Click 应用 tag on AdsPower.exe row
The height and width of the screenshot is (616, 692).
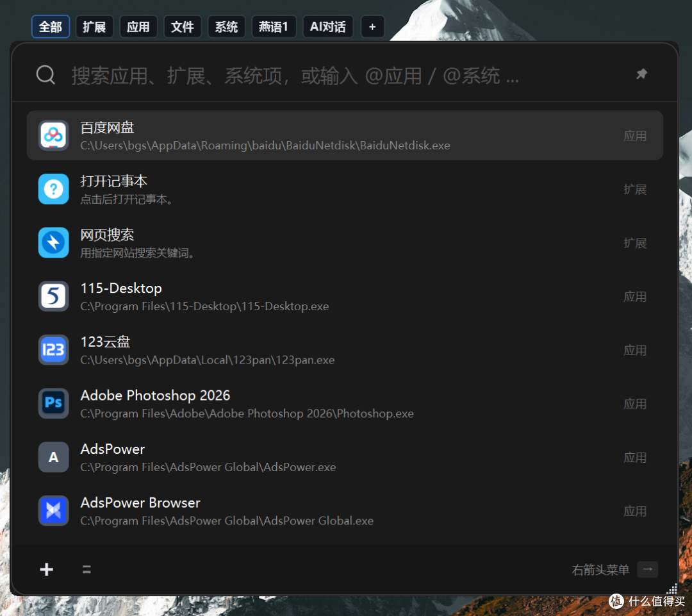click(x=635, y=458)
